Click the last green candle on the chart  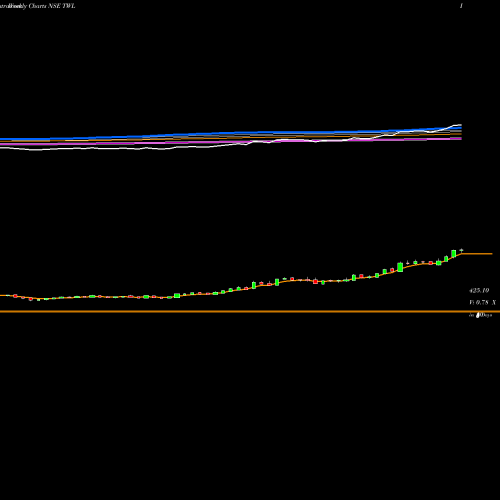[x=461, y=250]
